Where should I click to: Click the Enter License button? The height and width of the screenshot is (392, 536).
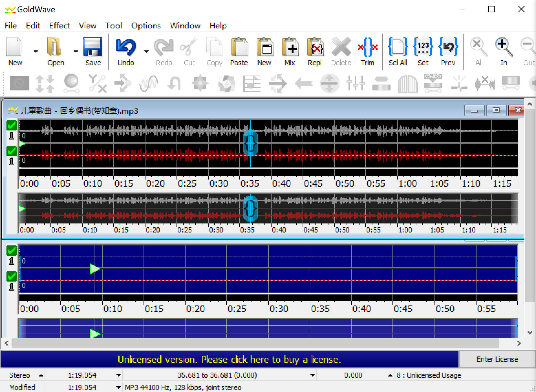pos(497,359)
